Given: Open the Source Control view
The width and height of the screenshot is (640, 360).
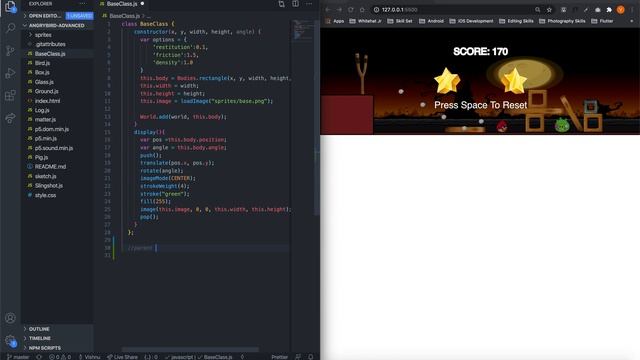Looking at the screenshot, I should coord(10,51).
